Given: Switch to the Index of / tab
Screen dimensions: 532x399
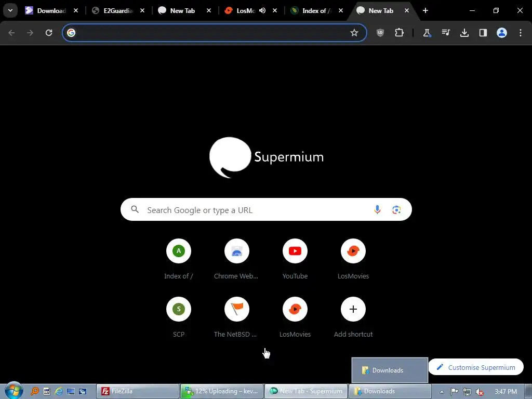Looking at the screenshot, I should click(316, 10).
